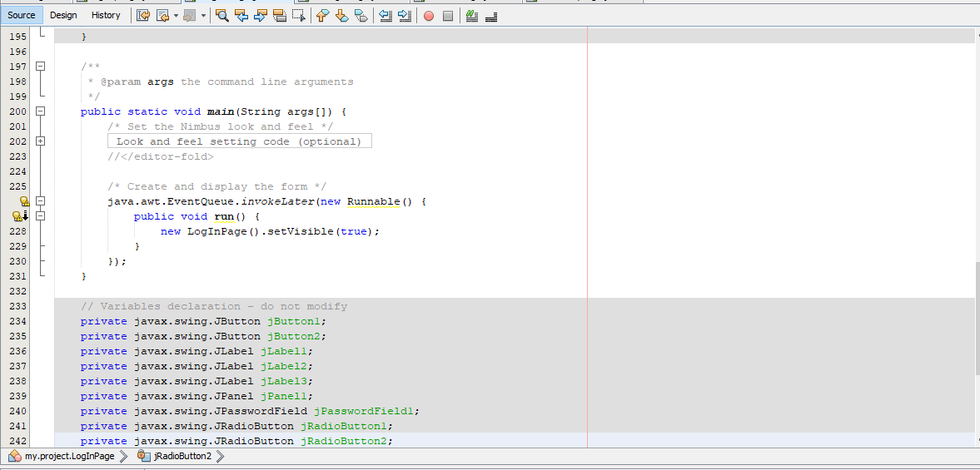Click variable name jLabel3
The image size is (980, 470).
[x=285, y=381]
